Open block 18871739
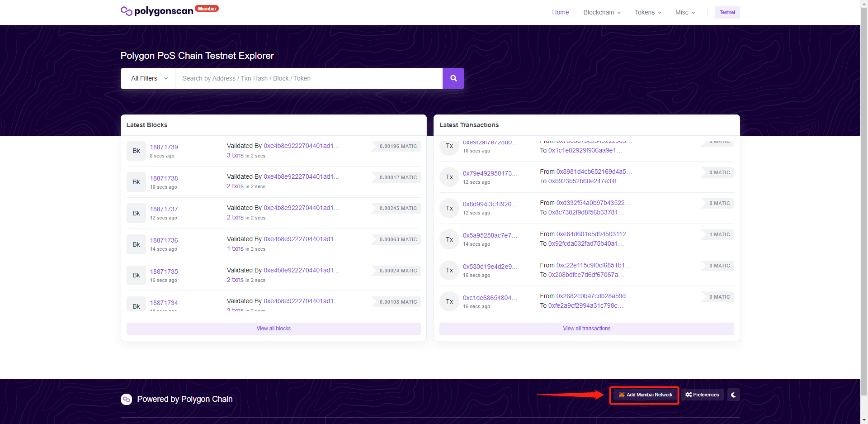 tap(164, 147)
